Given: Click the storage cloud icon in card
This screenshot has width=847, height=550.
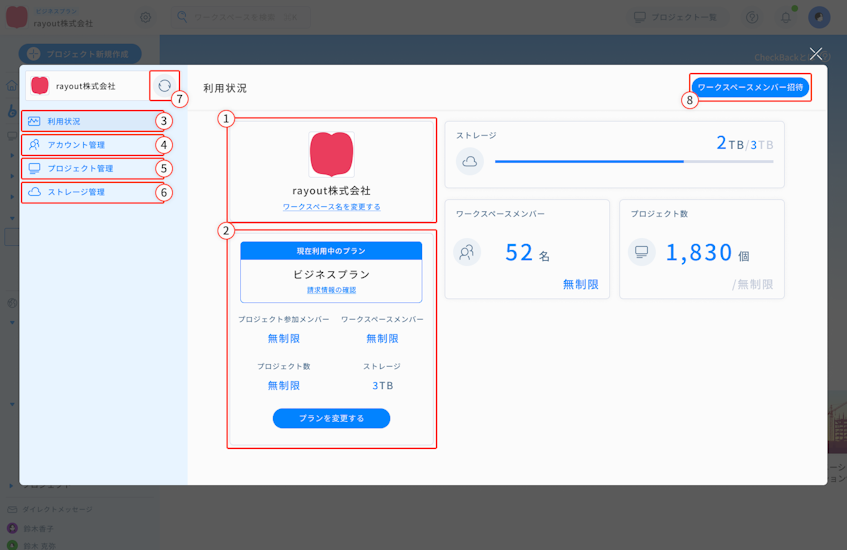Looking at the screenshot, I should (469, 161).
